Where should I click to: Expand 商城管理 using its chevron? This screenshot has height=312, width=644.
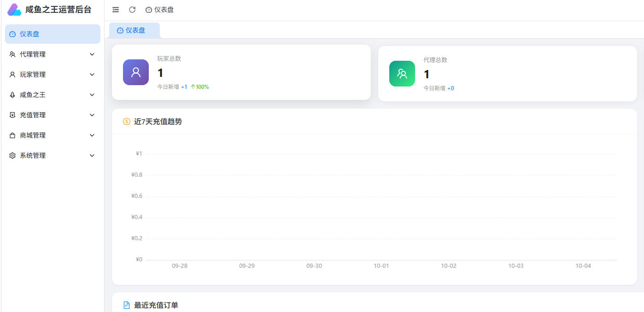(x=92, y=135)
